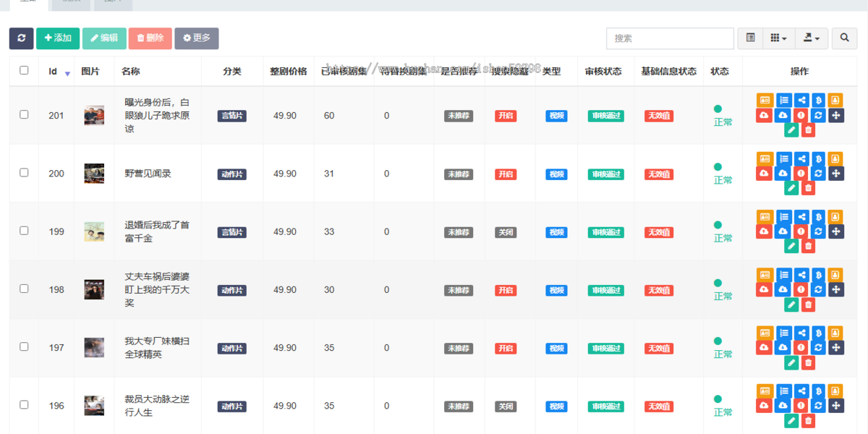Open thumbnail image of row 199

click(94, 231)
